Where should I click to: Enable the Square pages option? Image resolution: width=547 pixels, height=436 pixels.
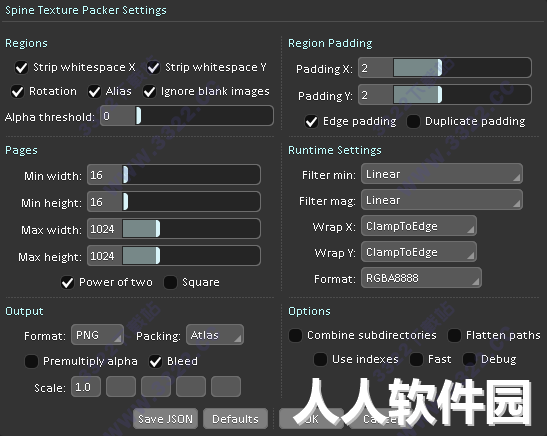170,283
